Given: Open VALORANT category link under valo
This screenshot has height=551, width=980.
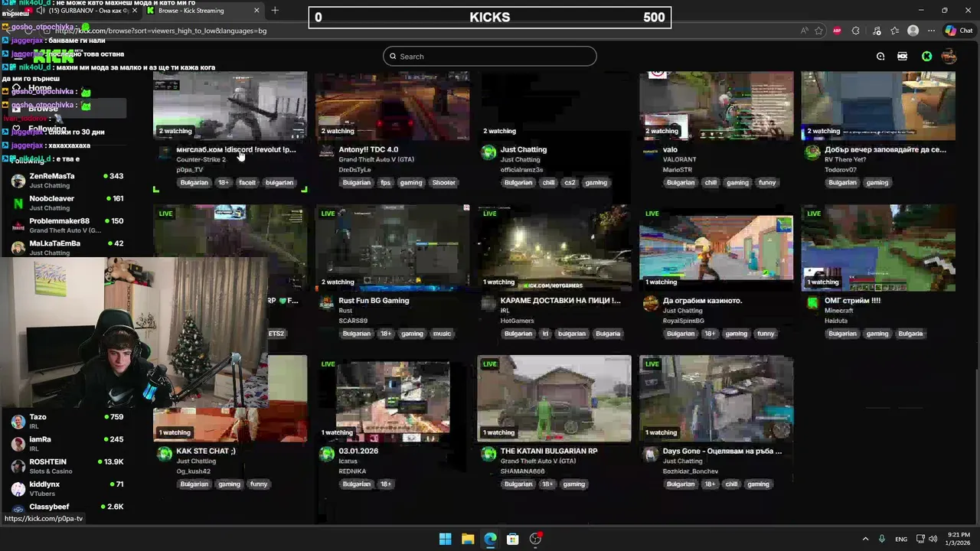Looking at the screenshot, I should [x=680, y=159].
